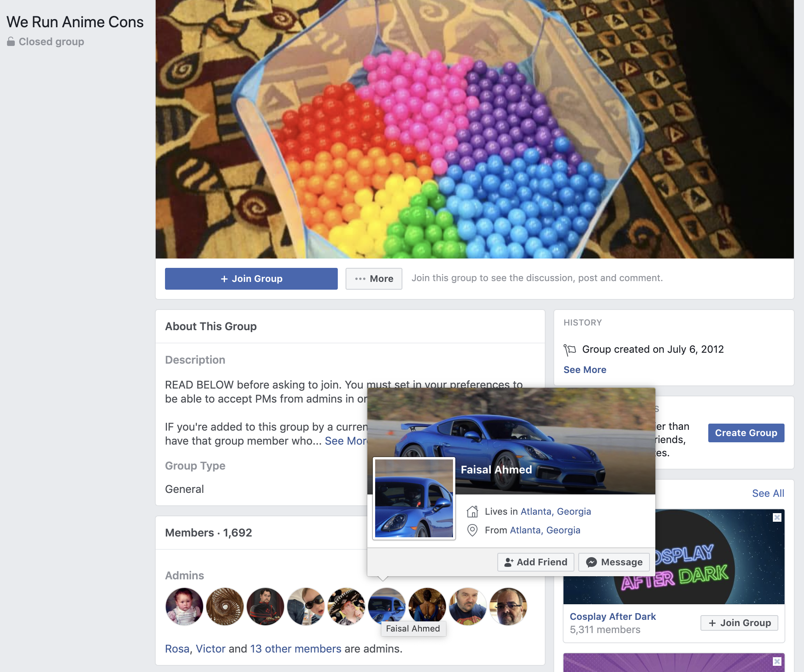Dismiss the Cosplay After Dark suggestion
804x672 pixels.
[x=777, y=517]
